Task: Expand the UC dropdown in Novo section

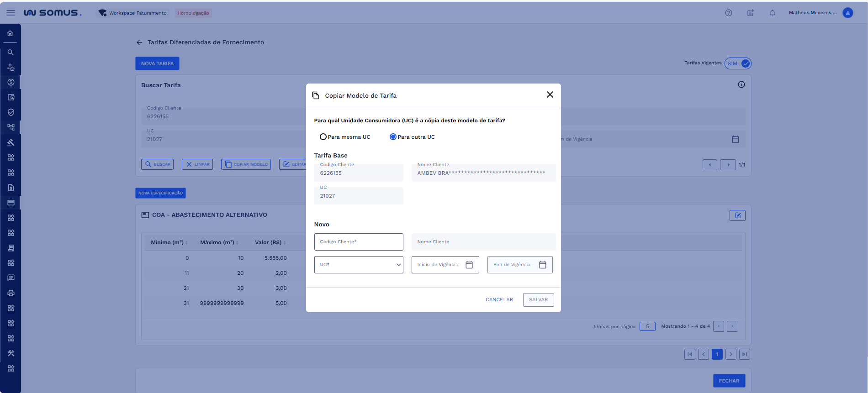Action: coord(359,265)
